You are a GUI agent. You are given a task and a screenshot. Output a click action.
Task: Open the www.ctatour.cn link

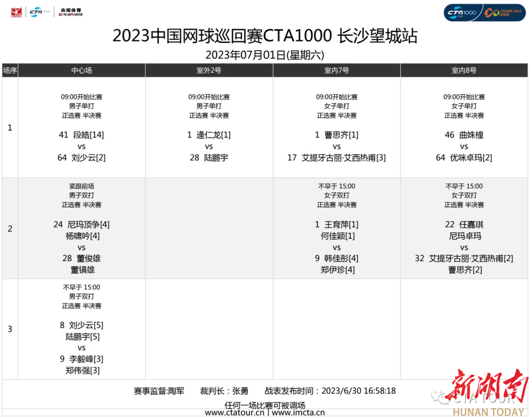click(x=235, y=413)
